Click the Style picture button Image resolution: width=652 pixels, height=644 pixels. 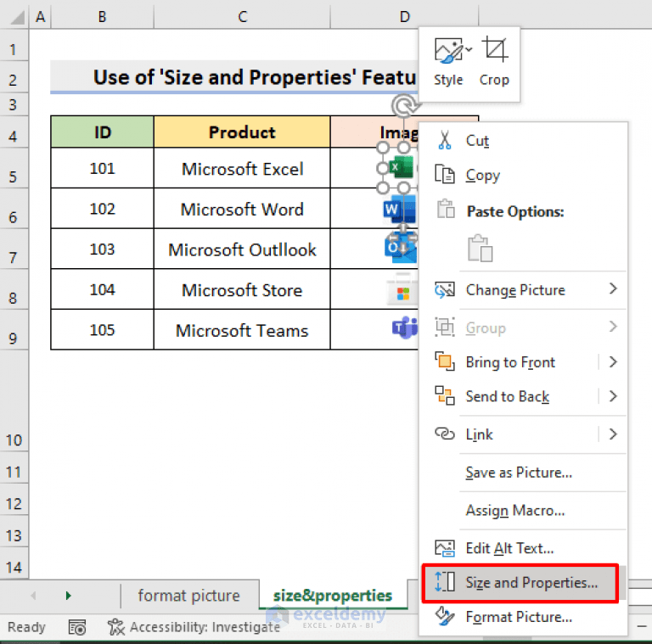click(448, 62)
